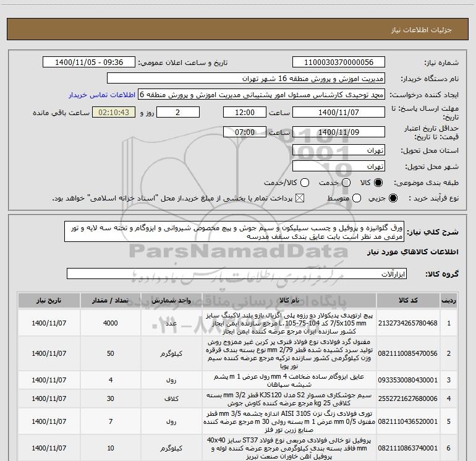The width and height of the screenshot is (476, 461).
Task: Click the delivery city field تهران
Action: (339, 166)
